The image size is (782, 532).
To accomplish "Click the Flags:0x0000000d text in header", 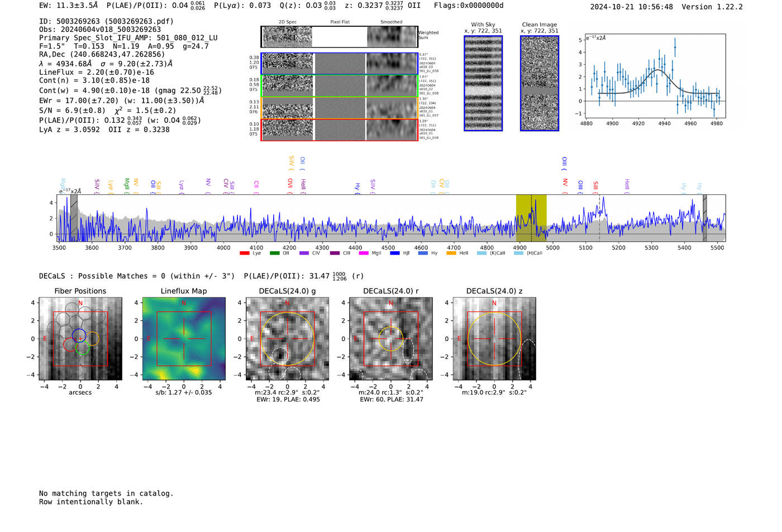I will pyautogui.click(x=469, y=6).
